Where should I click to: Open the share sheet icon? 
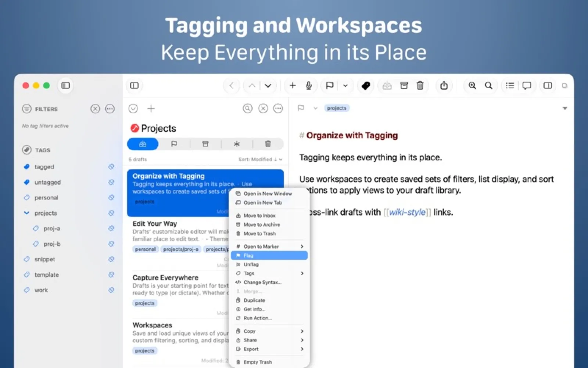click(444, 85)
